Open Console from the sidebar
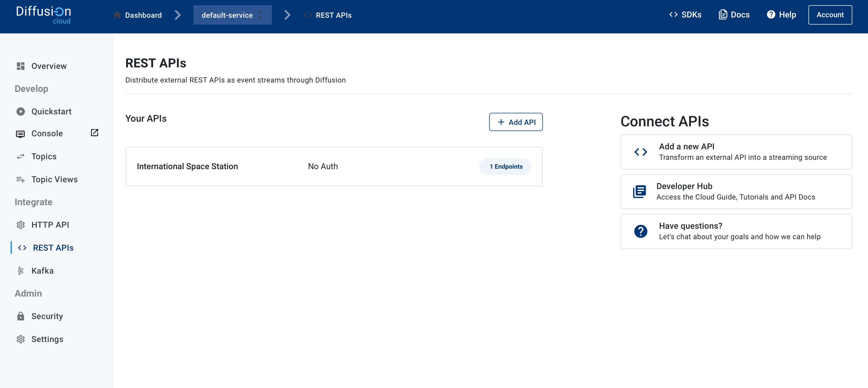The width and height of the screenshot is (868, 388). (x=47, y=133)
